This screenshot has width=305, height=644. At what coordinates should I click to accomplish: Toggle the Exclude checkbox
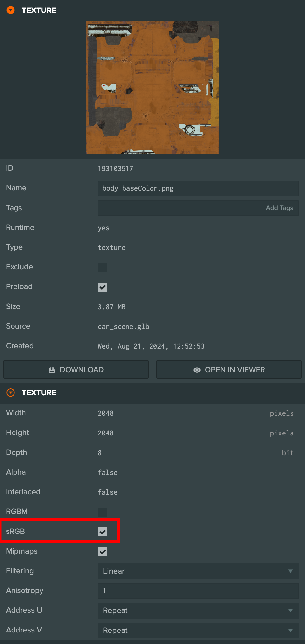102,267
